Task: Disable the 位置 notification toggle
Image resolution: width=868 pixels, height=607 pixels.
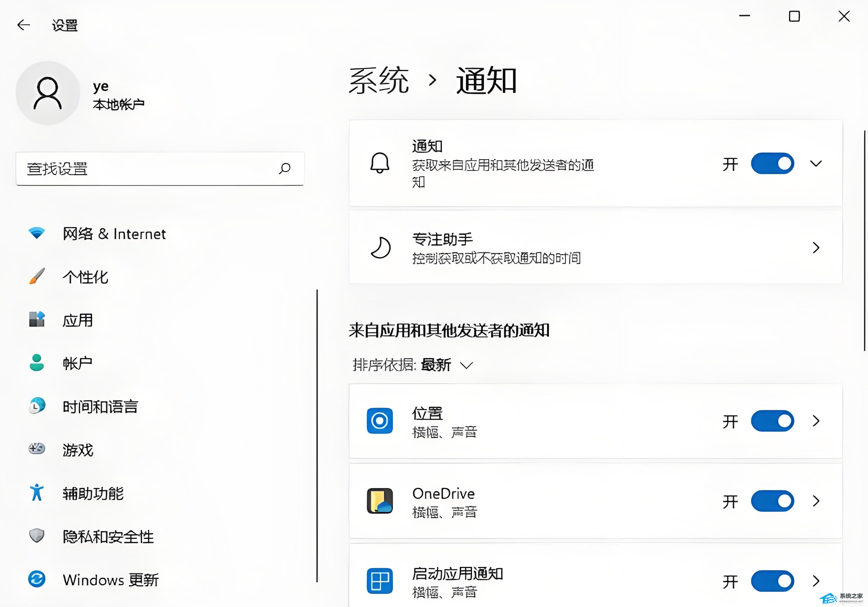Action: pyautogui.click(x=772, y=421)
